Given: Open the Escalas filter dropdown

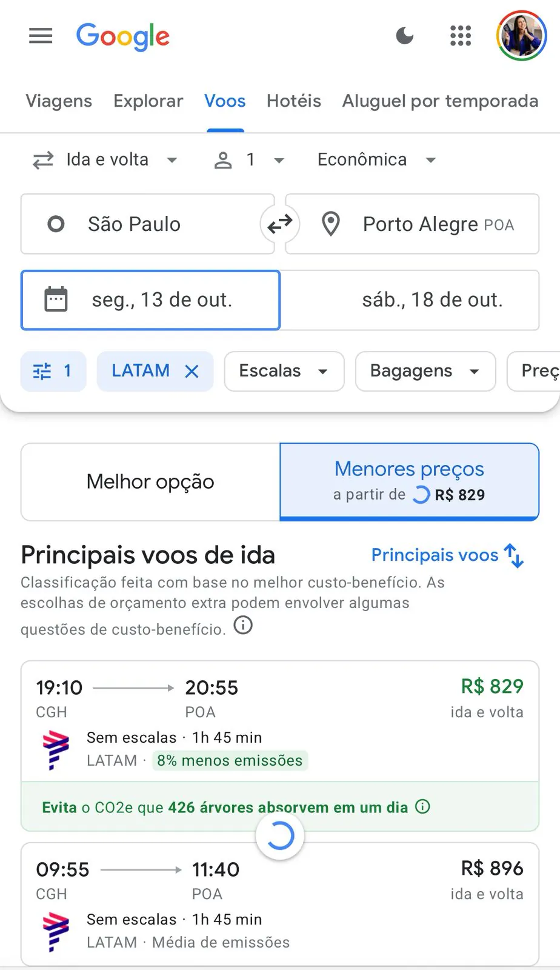Looking at the screenshot, I should click(284, 371).
